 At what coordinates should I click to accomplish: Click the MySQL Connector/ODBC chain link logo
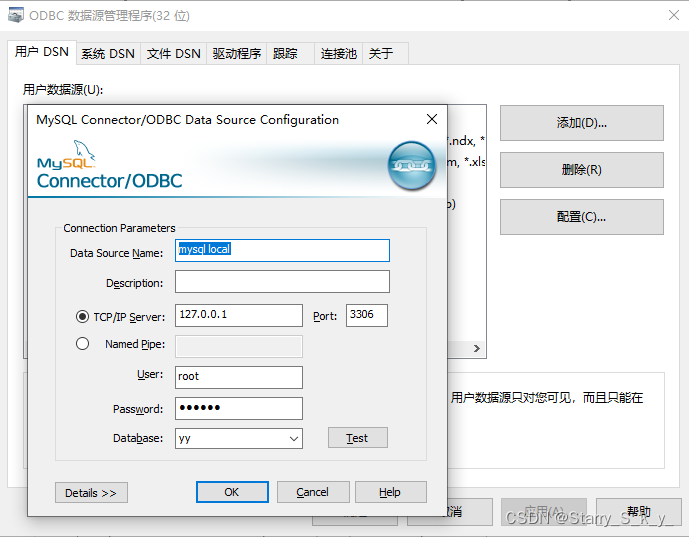(412, 166)
